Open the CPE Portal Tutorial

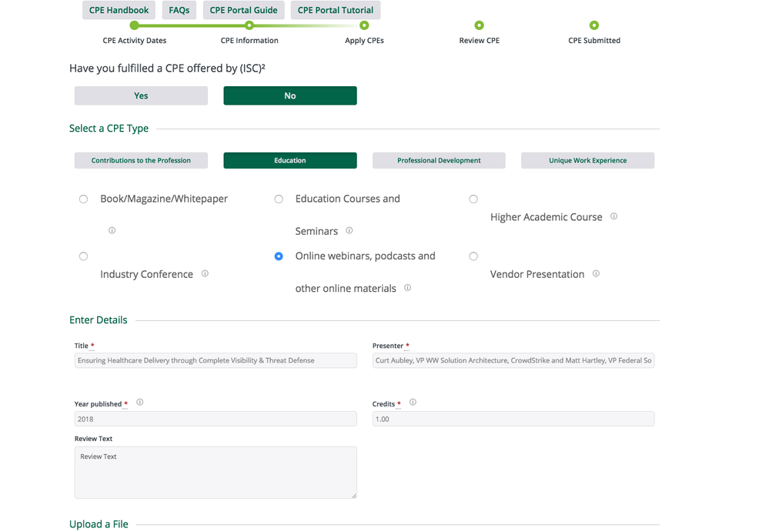[x=335, y=10]
